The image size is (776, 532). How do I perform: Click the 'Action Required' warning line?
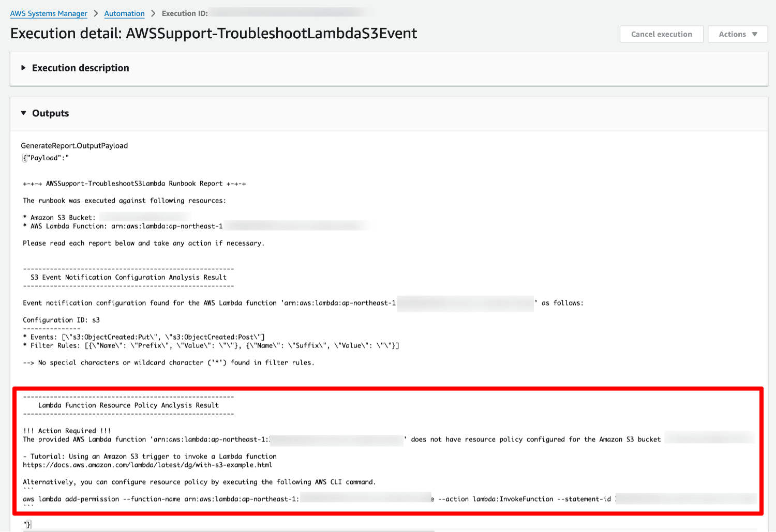(67, 431)
